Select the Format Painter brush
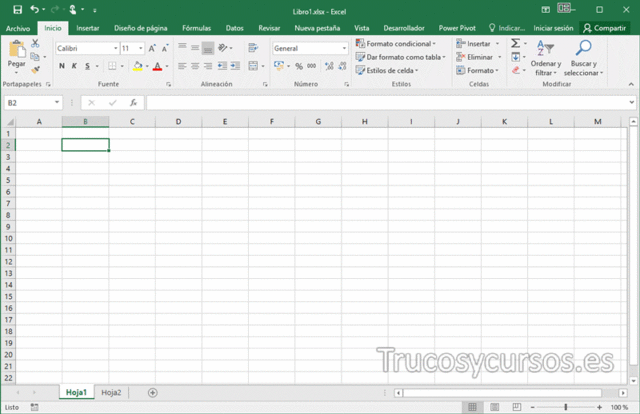The width and height of the screenshot is (640, 414). click(35, 70)
